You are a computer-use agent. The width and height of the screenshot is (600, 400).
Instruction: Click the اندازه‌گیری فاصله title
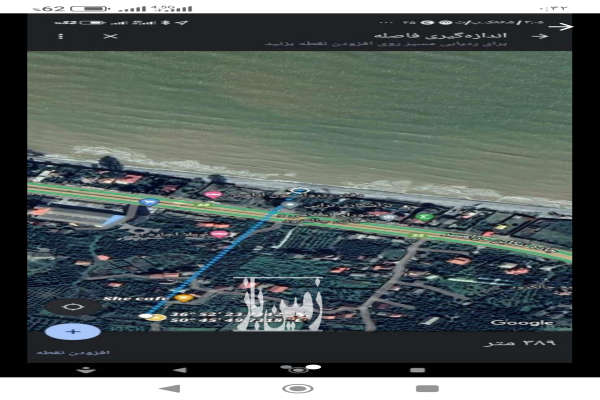click(440, 36)
